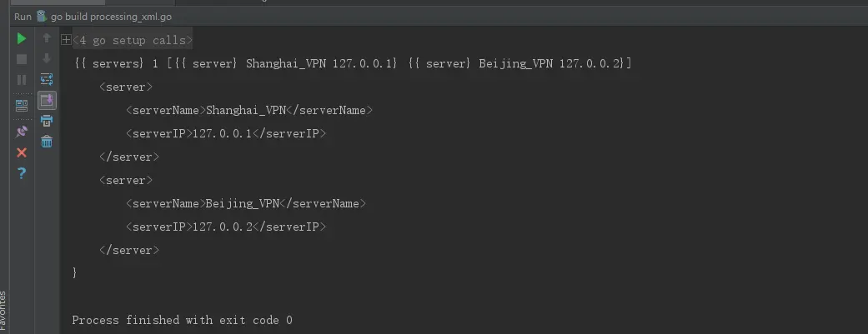Image resolution: width=868 pixels, height=334 pixels.
Task: Click the Pause output icon
Action: click(x=22, y=80)
